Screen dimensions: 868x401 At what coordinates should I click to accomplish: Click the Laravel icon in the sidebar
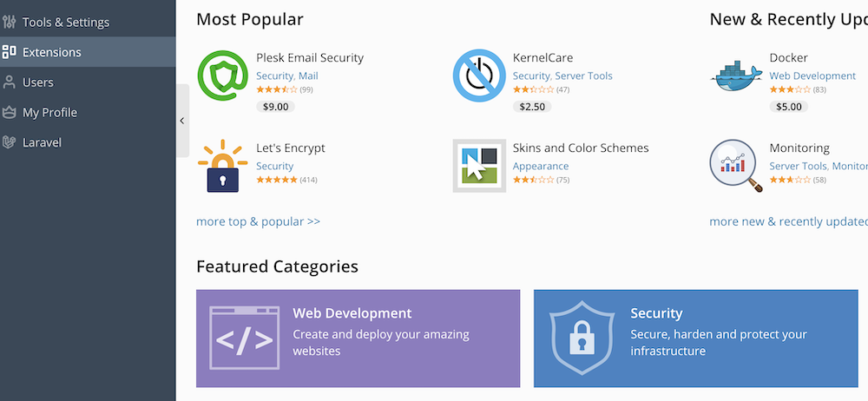[x=10, y=142]
